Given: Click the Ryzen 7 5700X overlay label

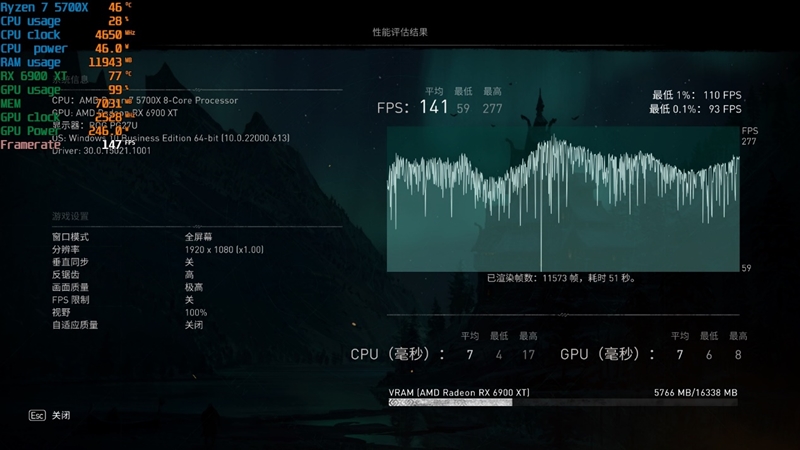Looking at the screenshot, I should [44, 7].
